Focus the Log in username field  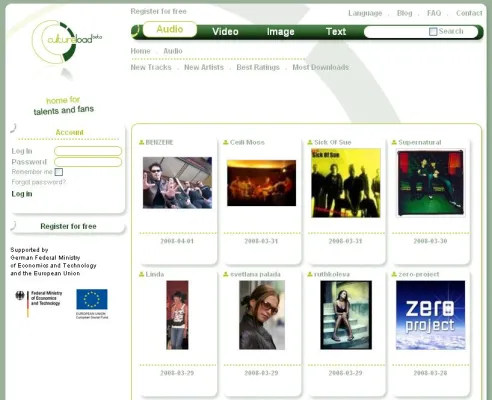coord(88,151)
